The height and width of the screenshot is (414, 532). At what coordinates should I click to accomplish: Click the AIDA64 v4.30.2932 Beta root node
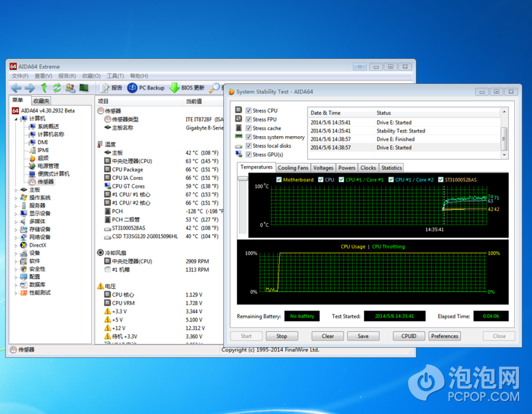(47, 111)
